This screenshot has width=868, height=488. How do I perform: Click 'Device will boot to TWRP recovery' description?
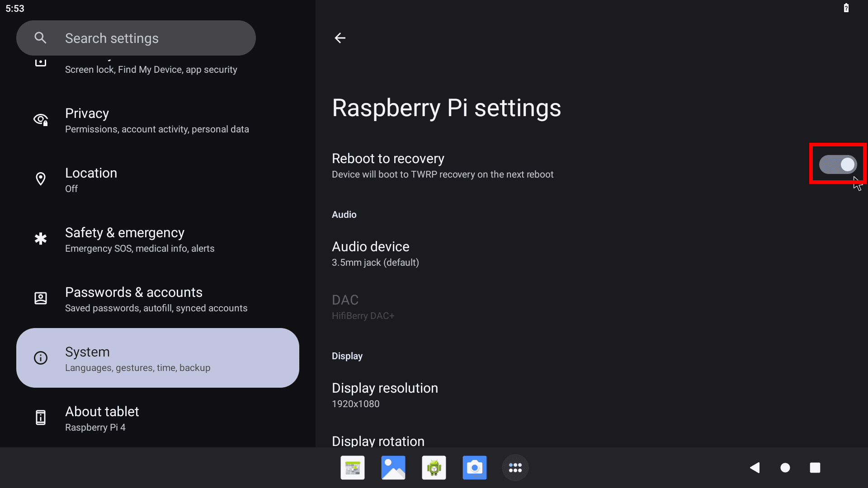point(443,174)
